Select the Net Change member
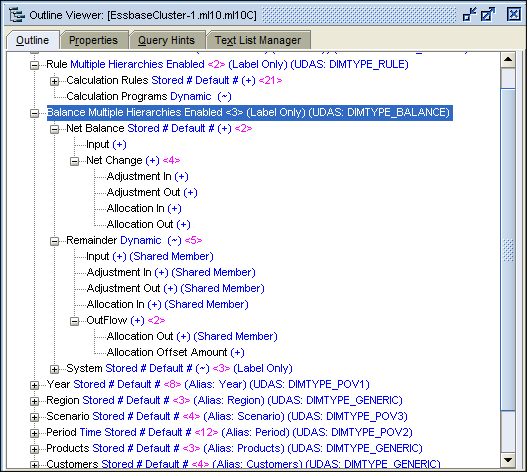 pyautogui.click(x=133, y=160)
